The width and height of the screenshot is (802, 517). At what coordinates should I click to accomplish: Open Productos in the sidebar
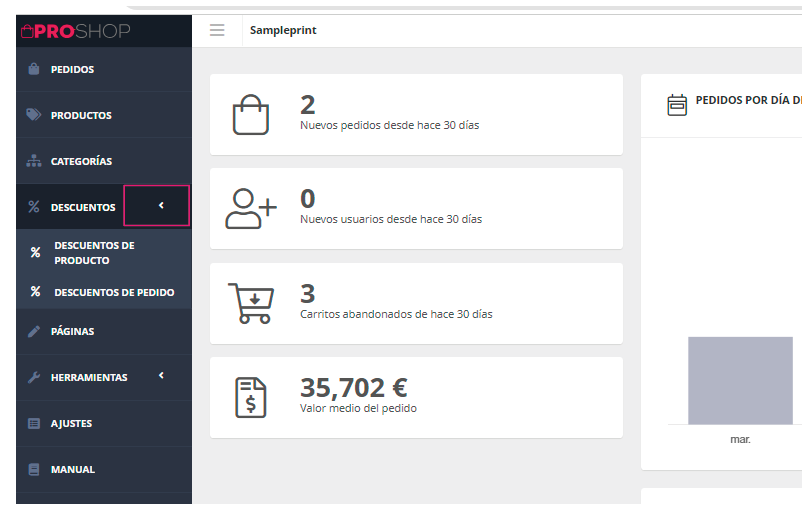pyautogui.click(x=80, y=115)
